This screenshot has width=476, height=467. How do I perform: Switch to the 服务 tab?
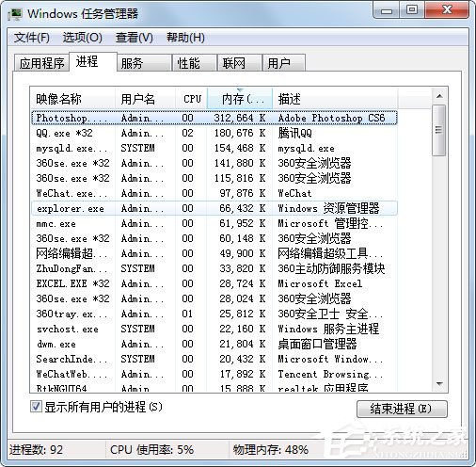(144, 63)
